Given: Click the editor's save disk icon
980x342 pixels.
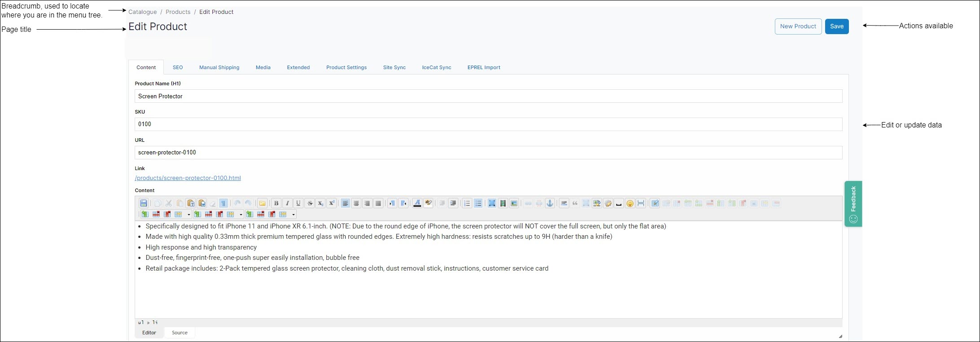Looking at the screenshot, I should point(144,203).
